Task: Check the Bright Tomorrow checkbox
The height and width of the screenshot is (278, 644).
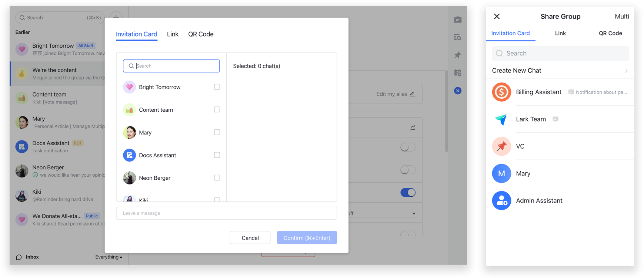Action: click(x=217, y=87)
